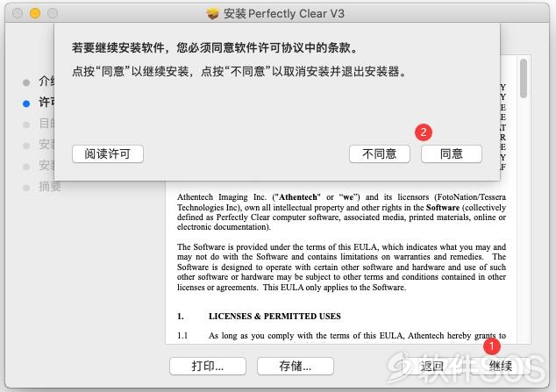Click the 同意 (Agree) button
This screenshot has height=392, width=556.
pyautogui.click(x=452, y=153)
